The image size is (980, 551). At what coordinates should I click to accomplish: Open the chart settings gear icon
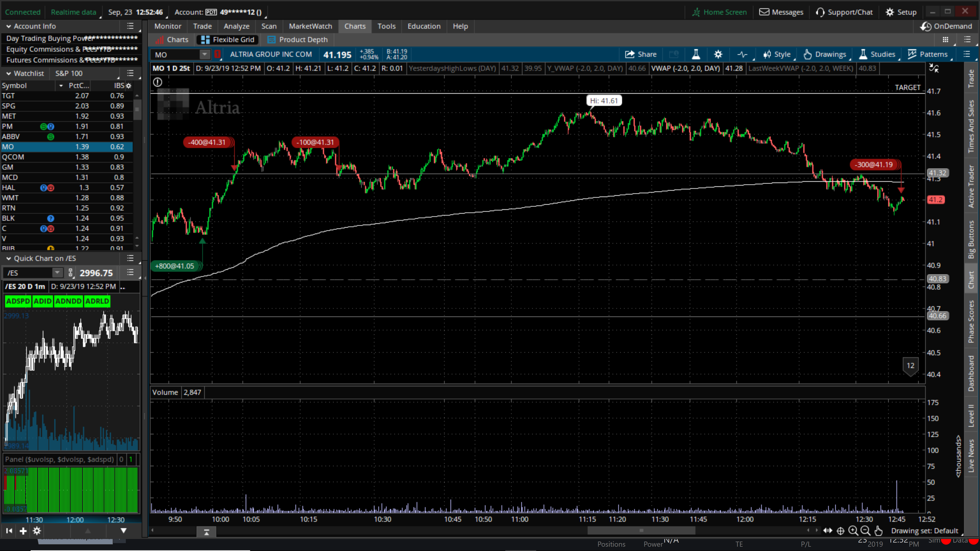(x=718, y=54)
